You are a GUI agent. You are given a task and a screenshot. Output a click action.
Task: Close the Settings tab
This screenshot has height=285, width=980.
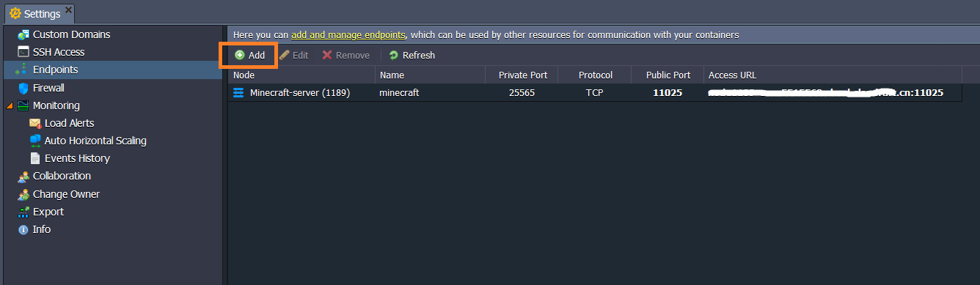(x=68, y=10)
